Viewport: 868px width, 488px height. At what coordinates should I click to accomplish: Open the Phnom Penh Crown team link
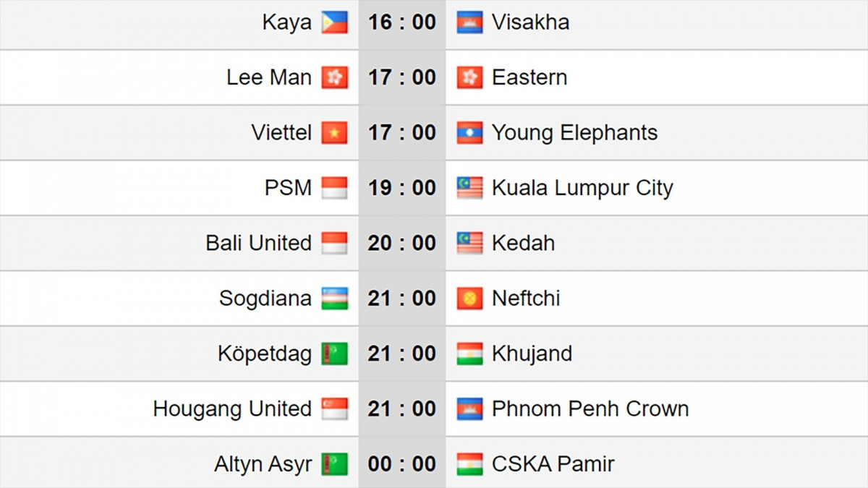tap(590, 409)
